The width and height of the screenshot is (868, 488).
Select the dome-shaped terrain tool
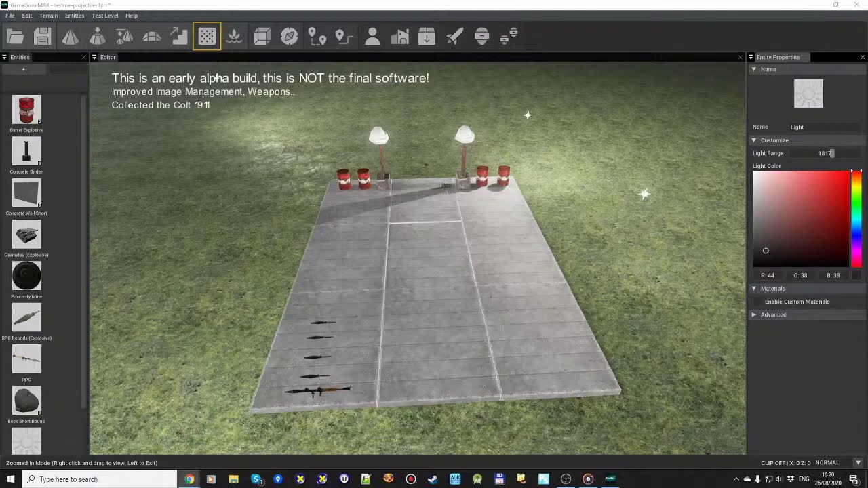click(x=152, y=36)
